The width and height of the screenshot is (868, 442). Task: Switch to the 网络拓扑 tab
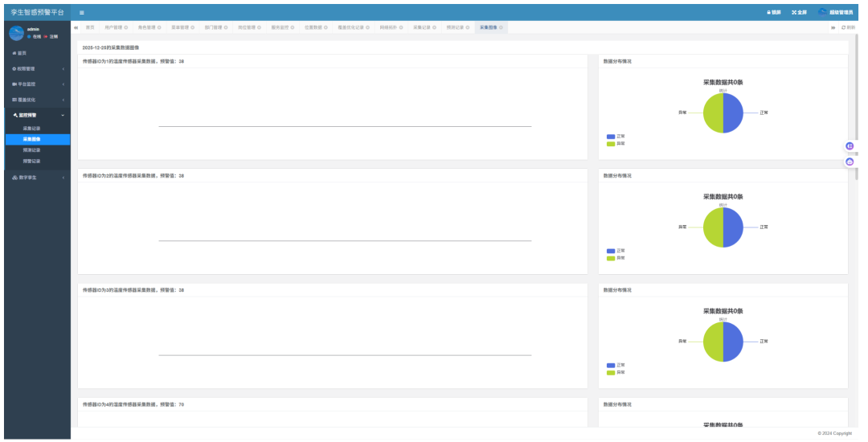click(388, 27)
